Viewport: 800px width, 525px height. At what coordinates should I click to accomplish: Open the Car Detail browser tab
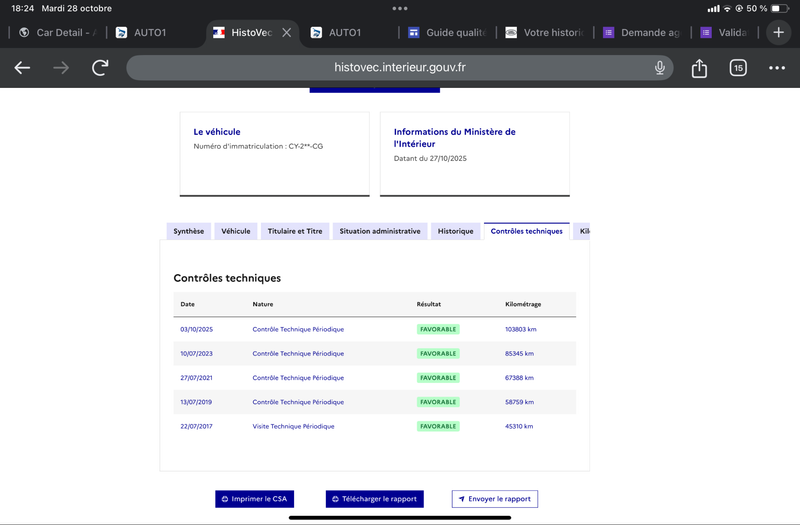(58, 32)
